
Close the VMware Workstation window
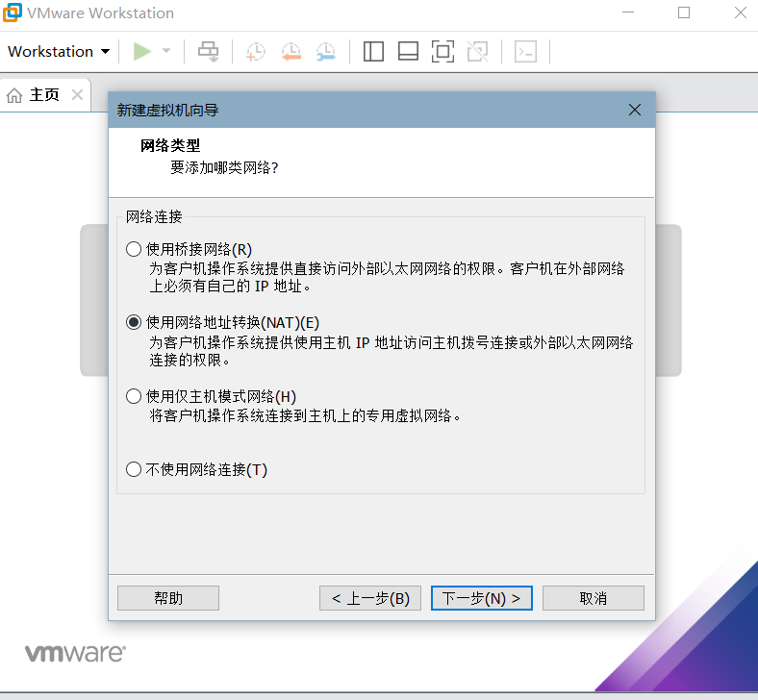(x=740, y=12)
